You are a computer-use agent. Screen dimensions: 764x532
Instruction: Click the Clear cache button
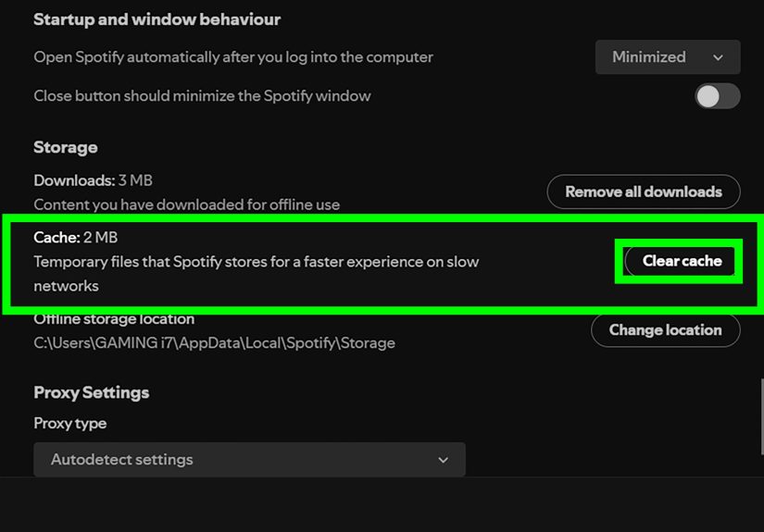click(682, 261)
